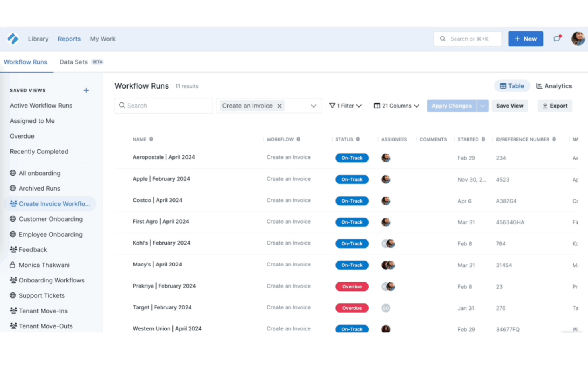Open Support Tickets saved view
Image resolution: width=588 pixels, height=392 pixels.
coord(37,295)
